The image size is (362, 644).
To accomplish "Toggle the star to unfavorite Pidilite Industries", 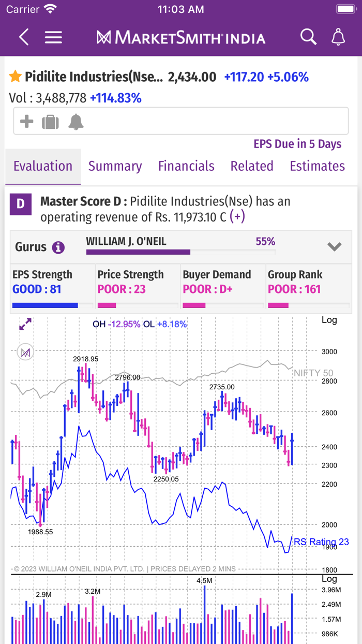I will coord(14,76).
